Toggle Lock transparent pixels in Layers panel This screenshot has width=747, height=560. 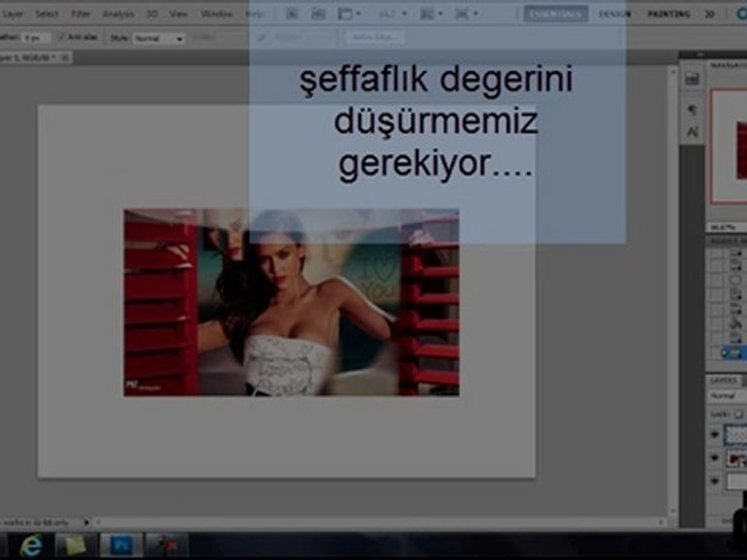pos(738,415)
